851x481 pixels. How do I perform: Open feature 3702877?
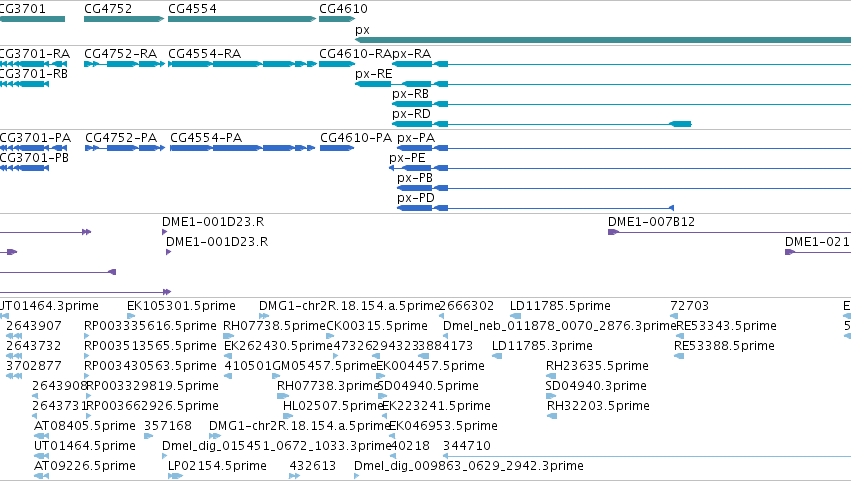click(x=34, y=366)
